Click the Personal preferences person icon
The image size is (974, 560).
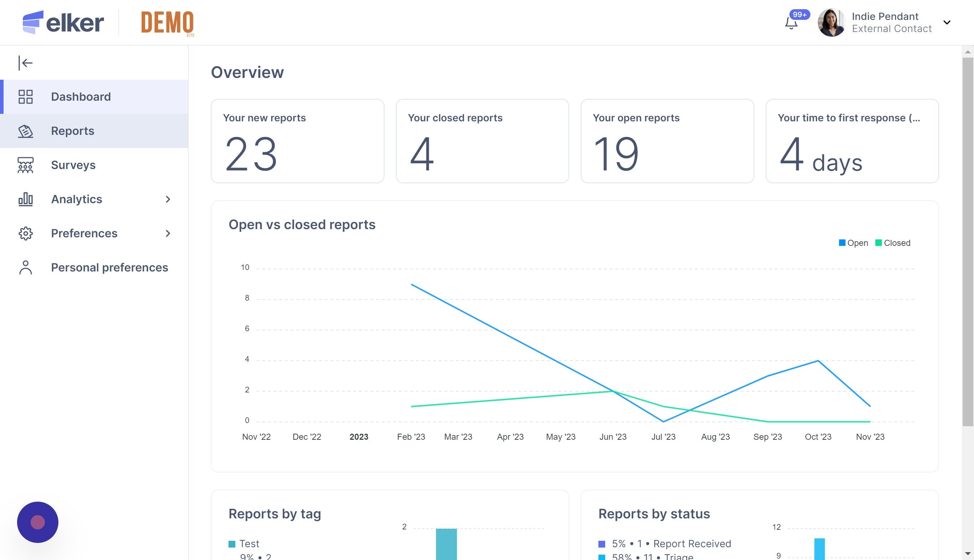point(25,268)
